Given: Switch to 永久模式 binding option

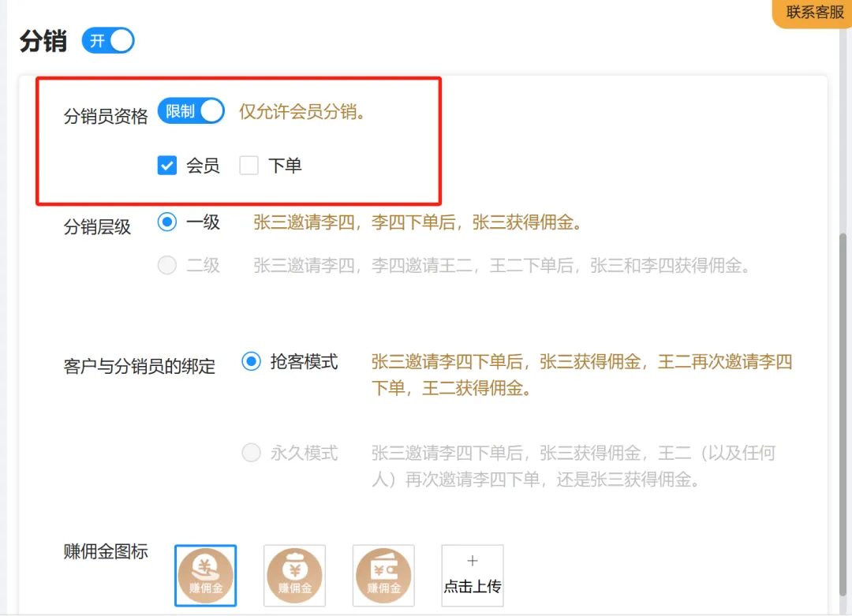Looking at the screenshot, I should (x=251, y=453).
